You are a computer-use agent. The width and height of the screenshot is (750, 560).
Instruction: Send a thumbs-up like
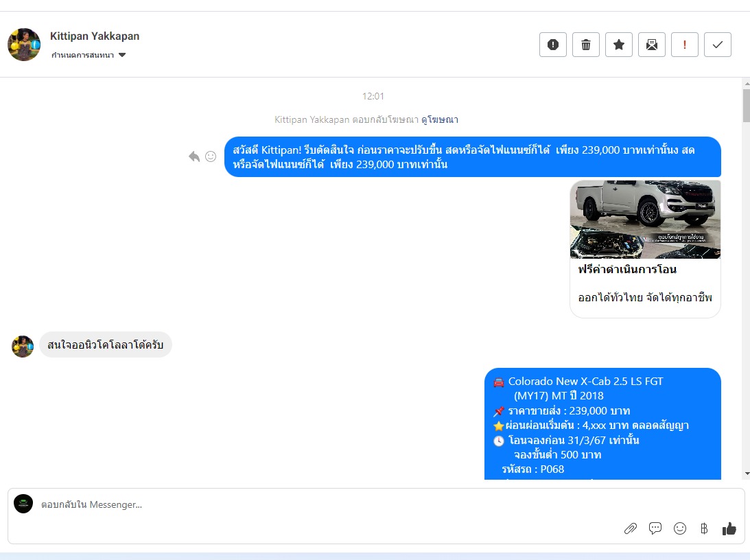coord(729,528)
